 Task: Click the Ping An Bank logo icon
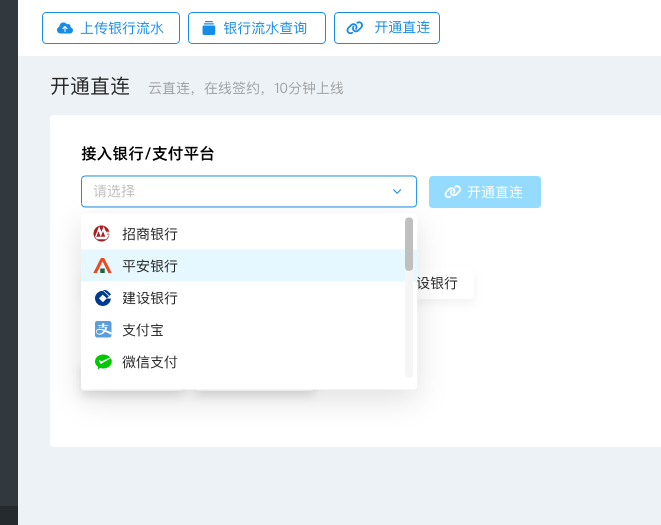[x=102, y=266]
